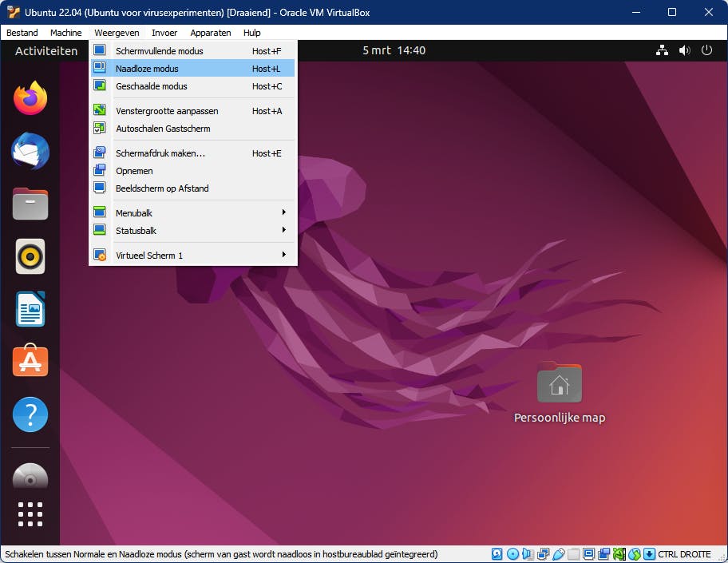Show all applications grid in dock
This screenshot has height=563, width=728.
tap(30, 513)
